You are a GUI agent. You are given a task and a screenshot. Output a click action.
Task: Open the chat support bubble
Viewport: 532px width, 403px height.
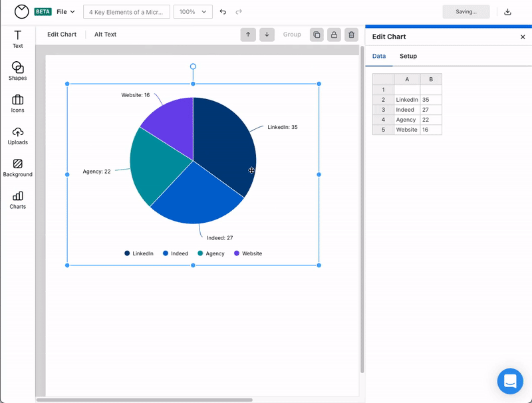510,381
